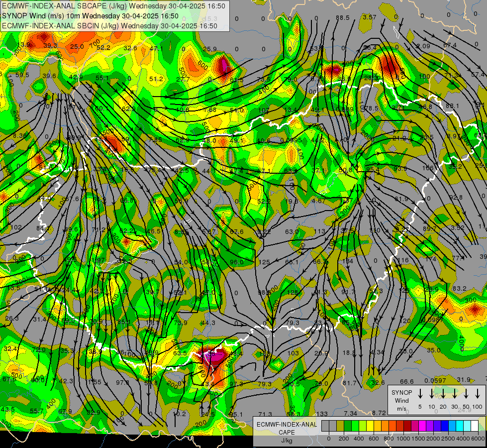Click the station value 25.0
The width and height of the screenshot is (487, 448).
(x=77, y=47)
